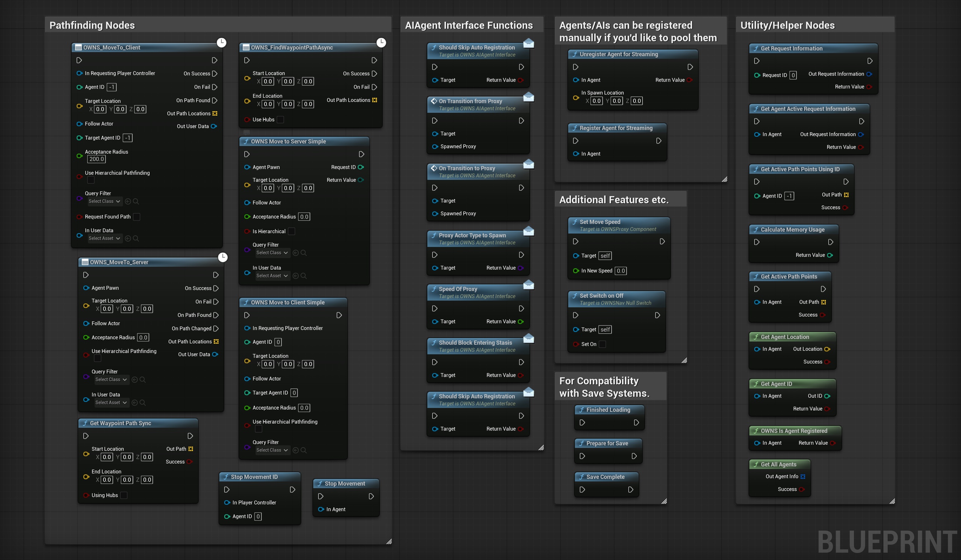Screen dimensions: 961x560
Task: Click output exec pin of Save Complete node
Action: pos(631,489)
